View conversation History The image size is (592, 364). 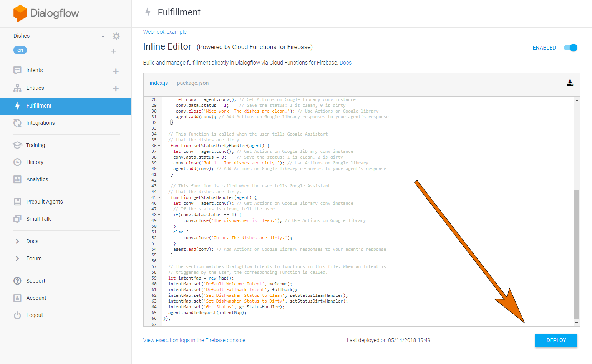point(34,162)
